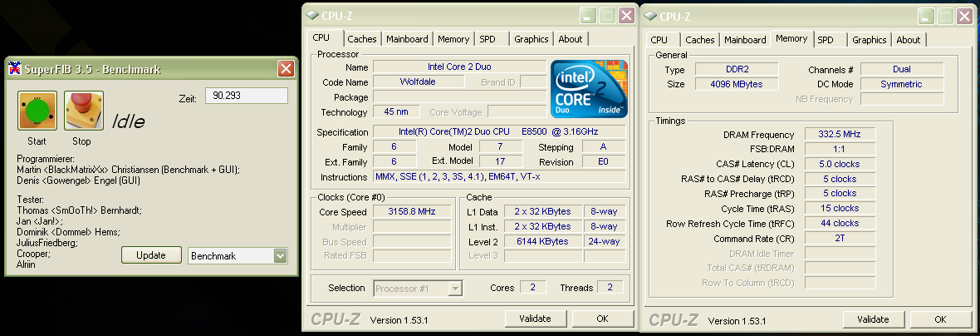Click the Command Rate value 2T
Image resolution: width=980 pixels, height=336 pixels.
pos(840,238)
